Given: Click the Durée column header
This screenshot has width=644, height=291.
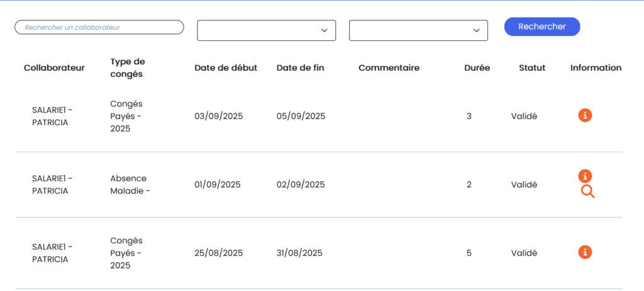Looking at the screenshot, I should pyautogui.click(x=477, y=68).
